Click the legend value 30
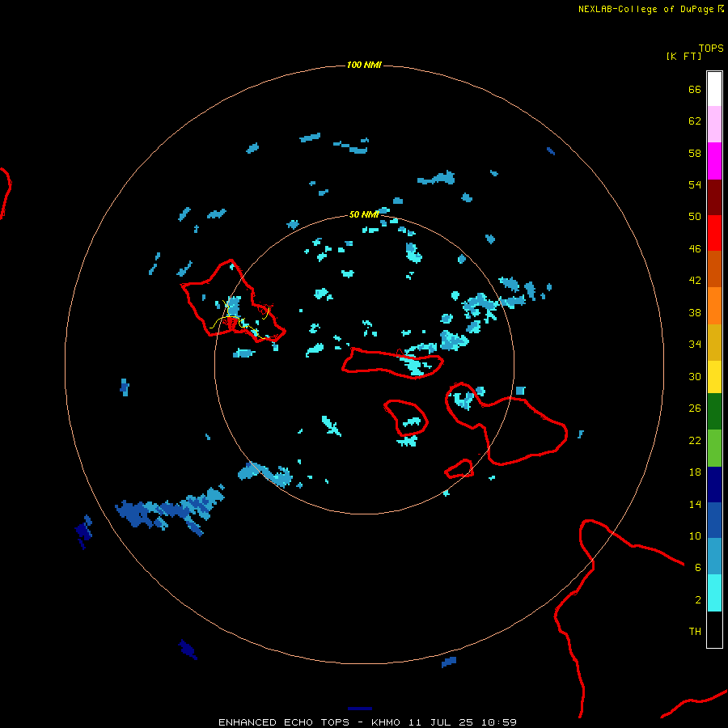 click(695, 376)
